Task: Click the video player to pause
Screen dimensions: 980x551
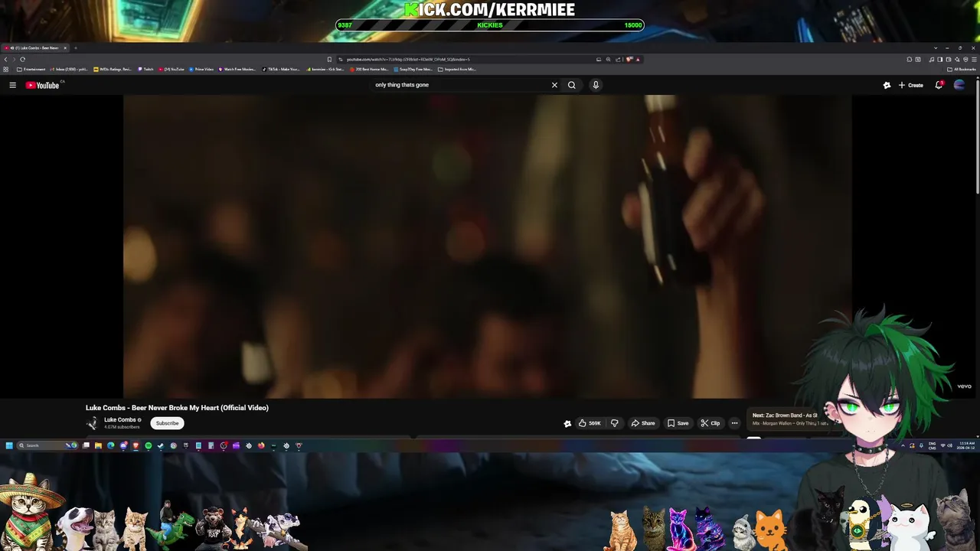Action: (x=487, y=246)
